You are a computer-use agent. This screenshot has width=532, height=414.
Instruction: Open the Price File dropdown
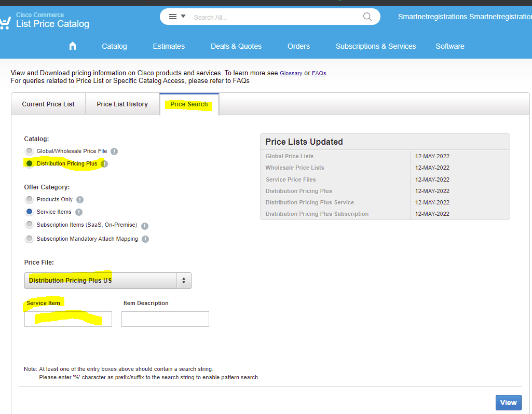coord(108,280)
